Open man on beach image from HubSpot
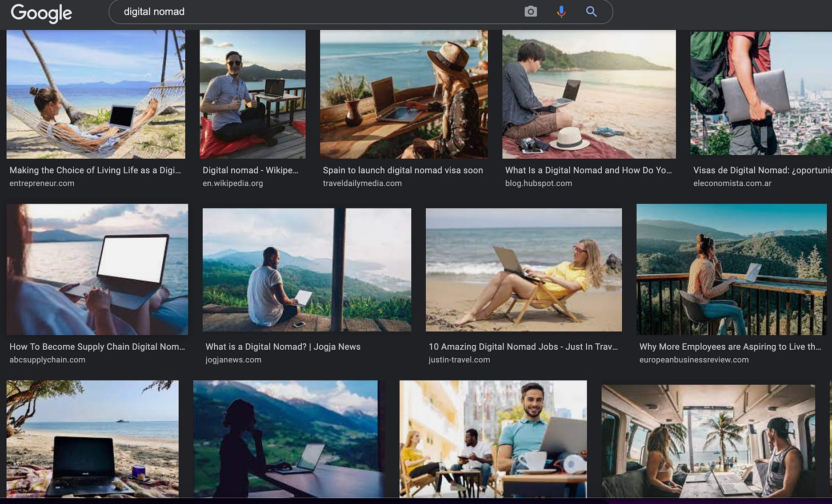This screenshot has height=504, width=832. tap(589, 94)
